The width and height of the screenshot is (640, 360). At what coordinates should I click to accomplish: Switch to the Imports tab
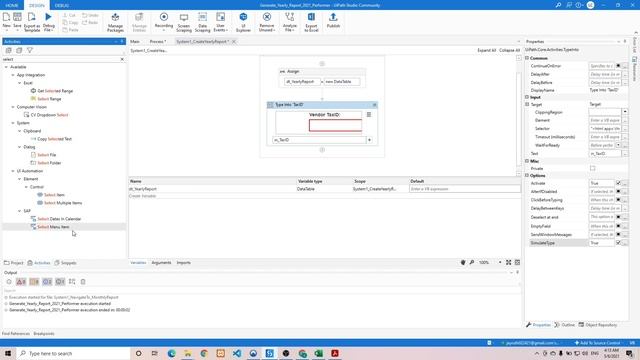point(184,263)
